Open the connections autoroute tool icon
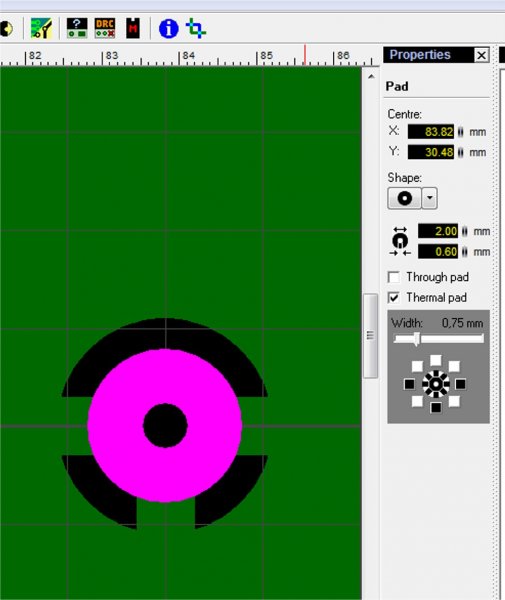 pos(41,28)
